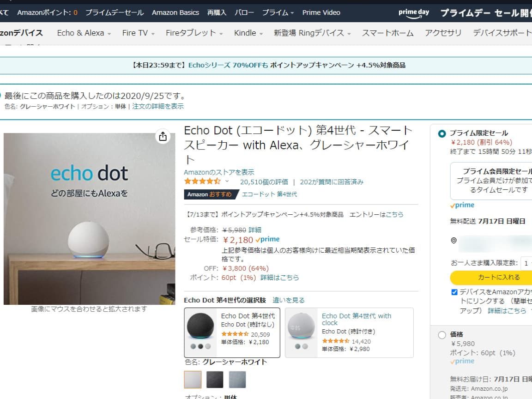The height and width of the screenshot is (399, 532).
Task: Open the purchase quantity dropdown
Action: 526,263
